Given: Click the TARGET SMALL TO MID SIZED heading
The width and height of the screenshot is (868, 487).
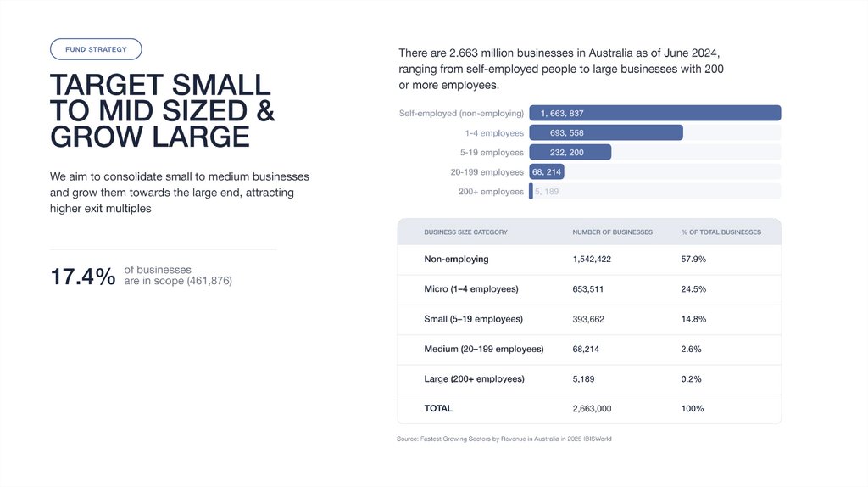Looking at the screenshot, I should tap(163, 110).
